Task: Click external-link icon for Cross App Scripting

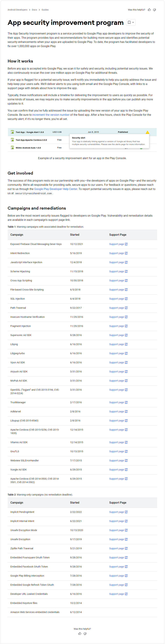Action: [x=126, y=281]
